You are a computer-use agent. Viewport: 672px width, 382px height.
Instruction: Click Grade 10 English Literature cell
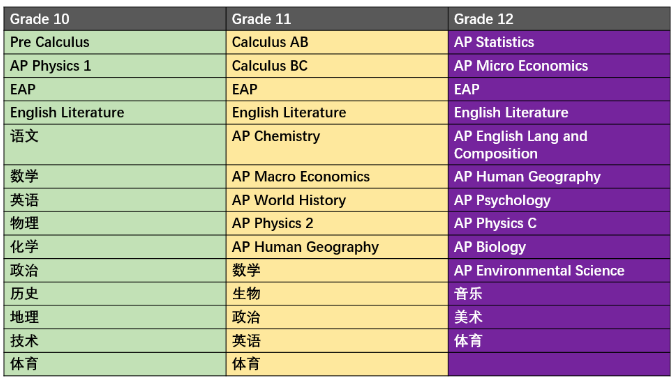point(115,113)
